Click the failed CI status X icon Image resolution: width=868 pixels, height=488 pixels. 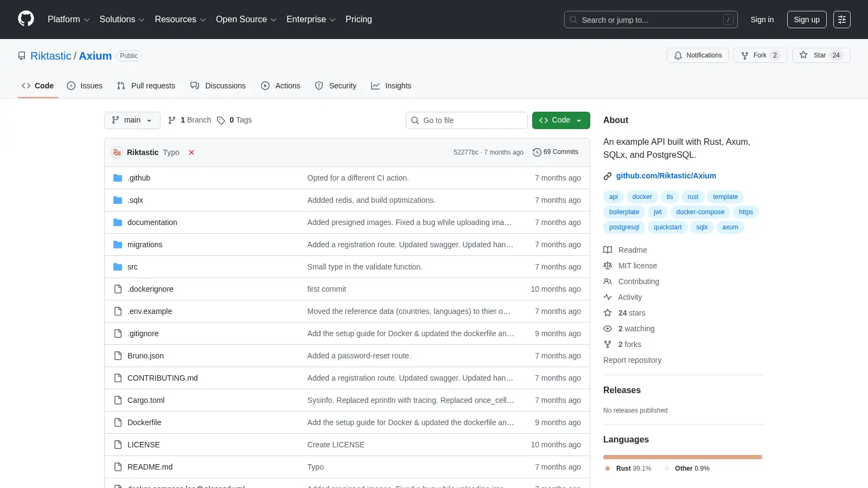[192, 152]
